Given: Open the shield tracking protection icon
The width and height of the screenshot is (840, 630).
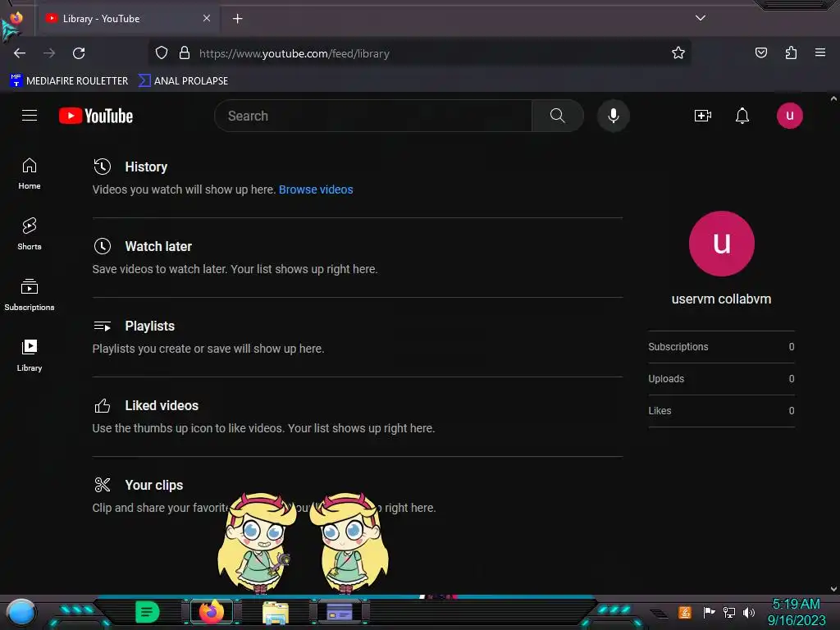Looking at the screenshot, I should 162,53.
